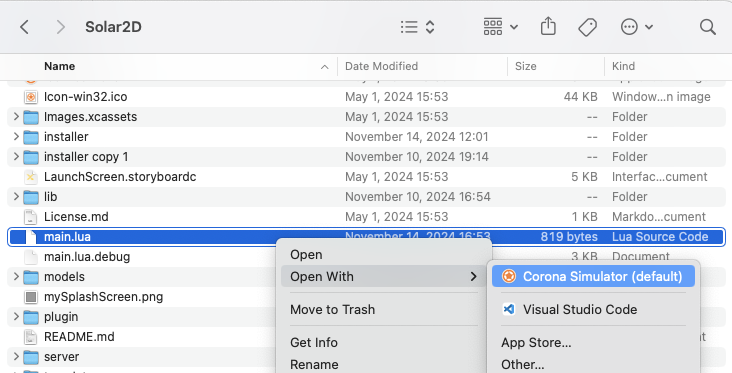Expand the models folder
The height and width of the screenshot is (373, 732).
tap(16, 276)
